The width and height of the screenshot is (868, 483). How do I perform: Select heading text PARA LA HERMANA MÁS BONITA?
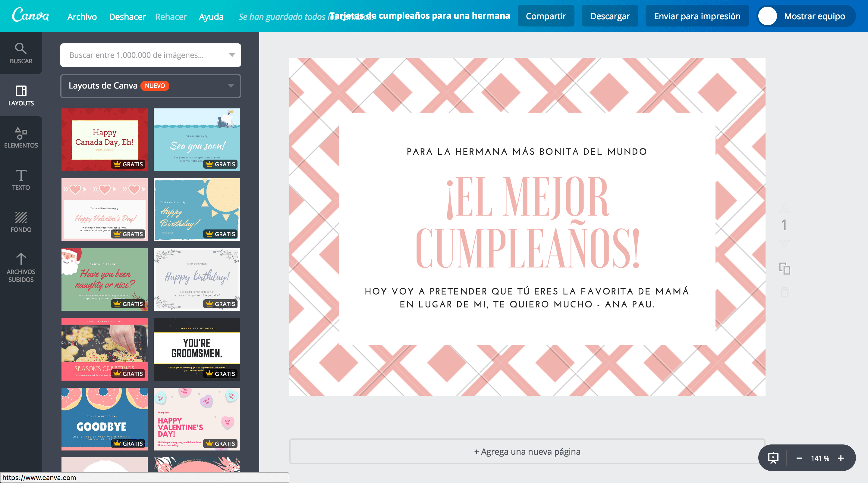527,151
